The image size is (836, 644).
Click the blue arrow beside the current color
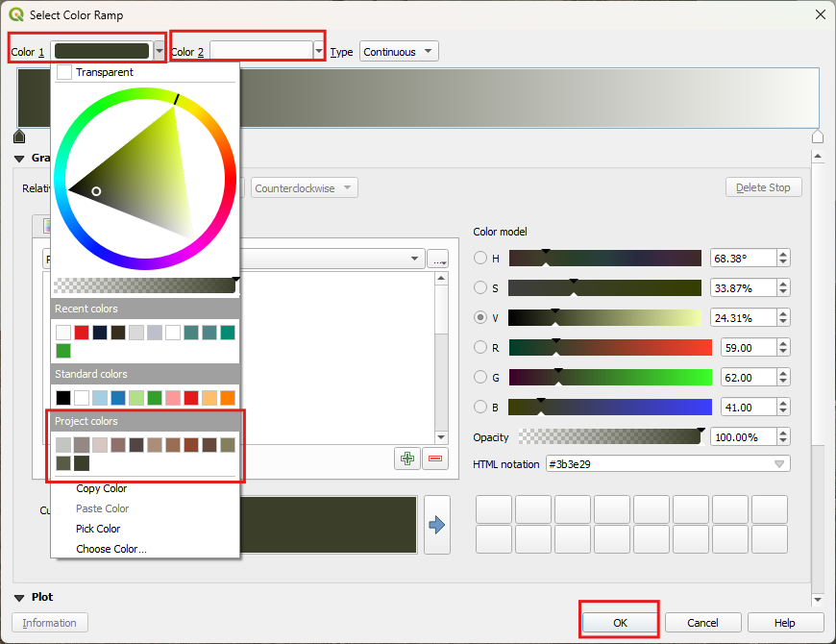(437, 524)
